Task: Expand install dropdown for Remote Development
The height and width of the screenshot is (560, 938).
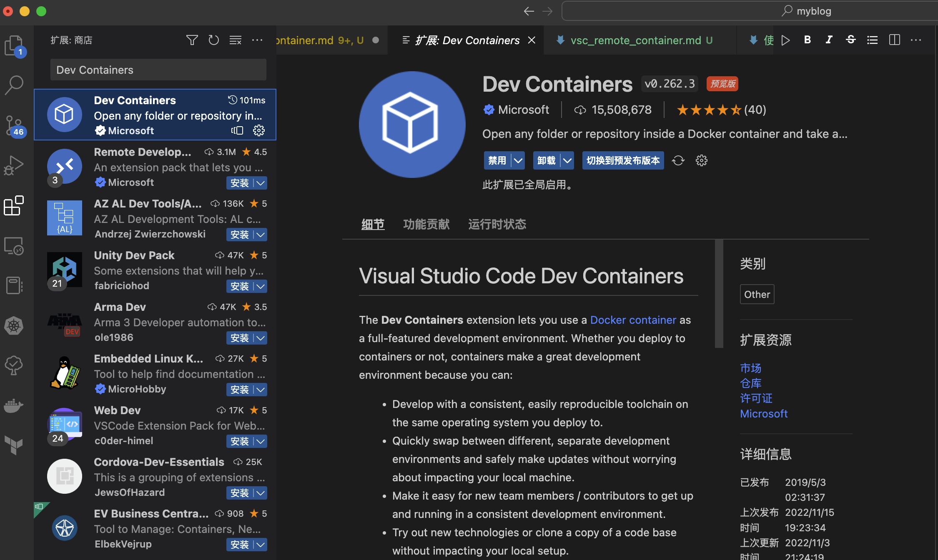Action: 261,183
